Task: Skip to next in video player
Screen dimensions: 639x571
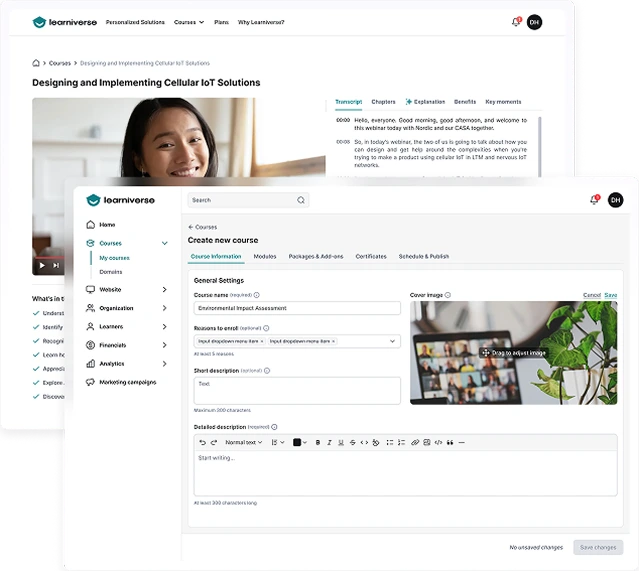Action: 56,265
